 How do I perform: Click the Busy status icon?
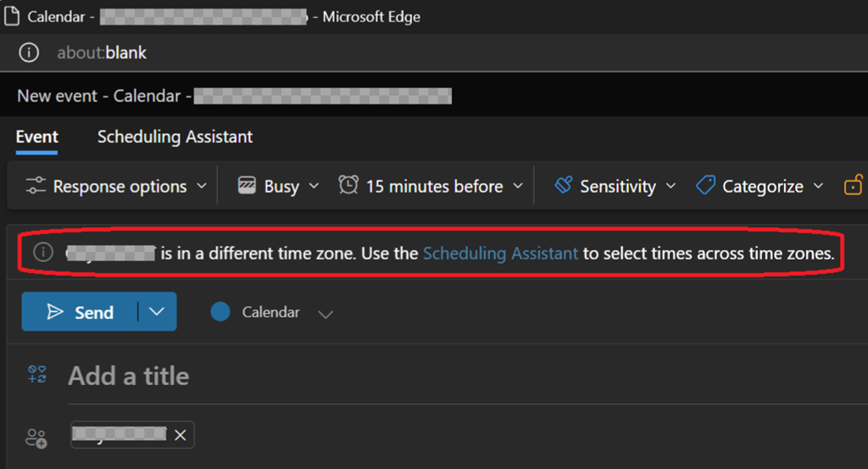[x=247, y=187]
